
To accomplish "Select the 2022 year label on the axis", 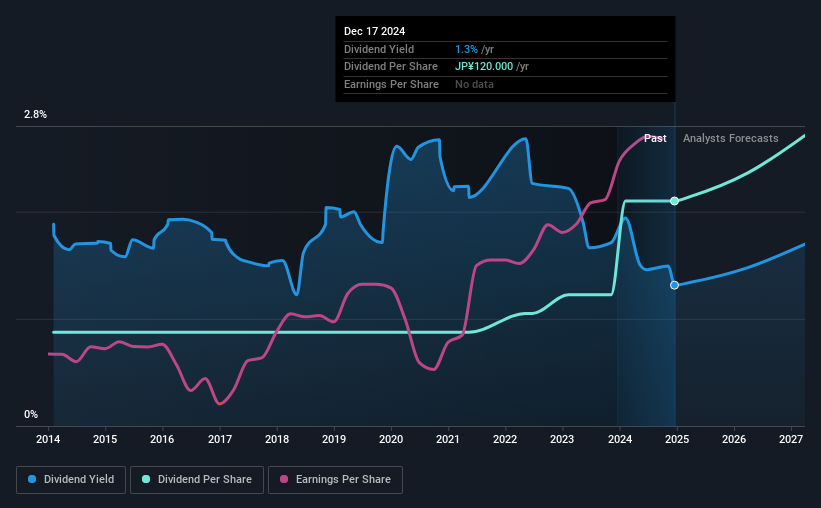I will [505, 439].
